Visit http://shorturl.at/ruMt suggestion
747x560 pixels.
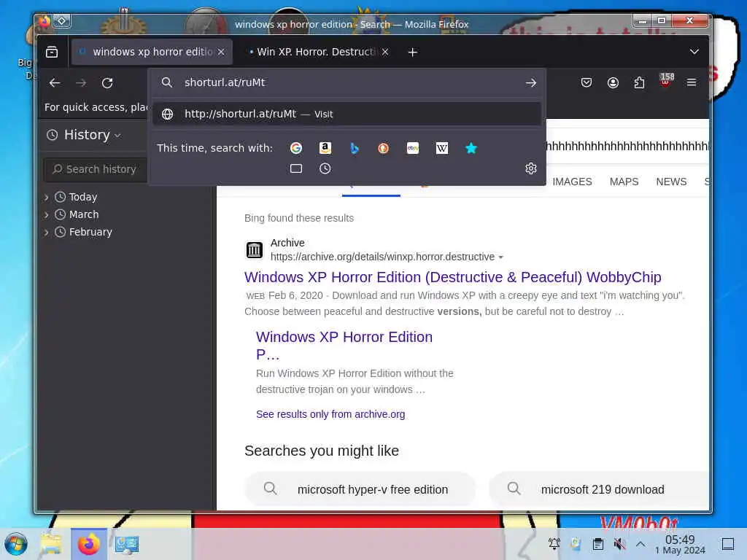tap(347, 114)
